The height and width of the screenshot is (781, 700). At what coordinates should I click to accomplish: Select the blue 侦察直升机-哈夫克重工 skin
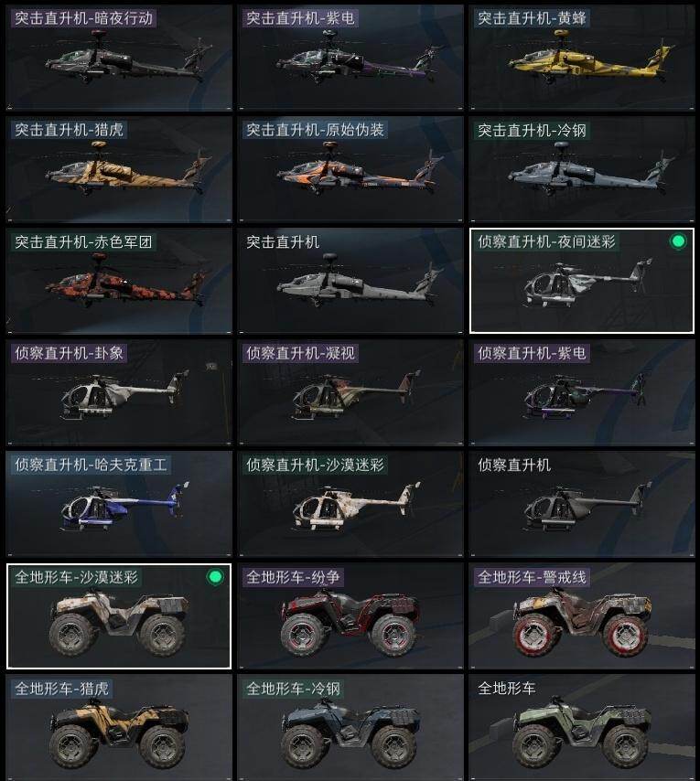point(119,504)
